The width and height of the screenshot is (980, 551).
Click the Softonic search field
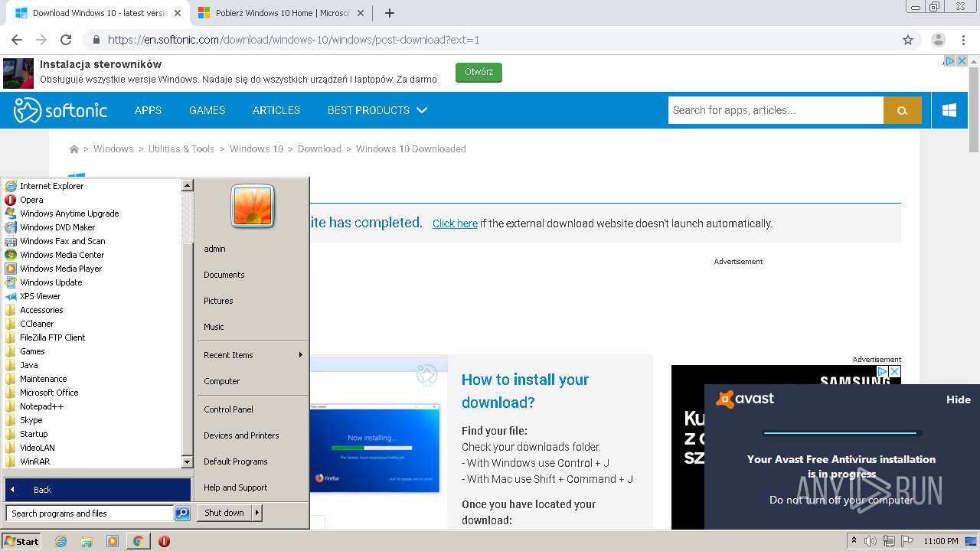pos(776,110)
